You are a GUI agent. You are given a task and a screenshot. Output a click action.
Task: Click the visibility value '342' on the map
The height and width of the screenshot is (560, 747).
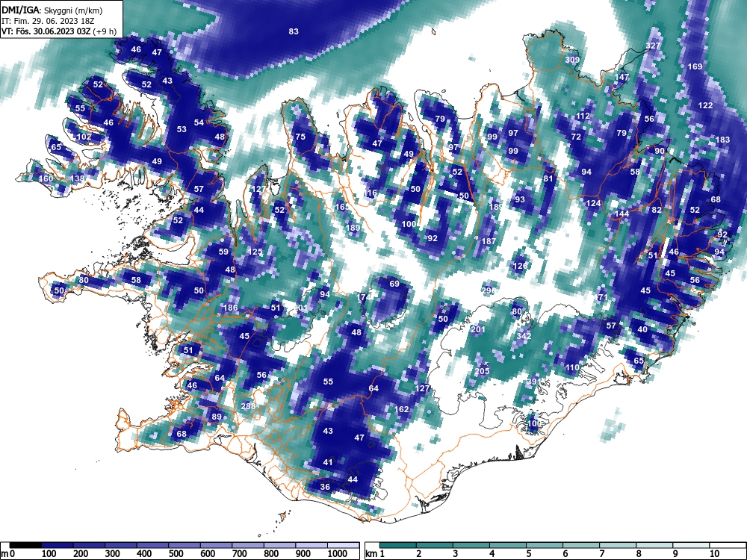pyautogui.click(x=524, y=336)
